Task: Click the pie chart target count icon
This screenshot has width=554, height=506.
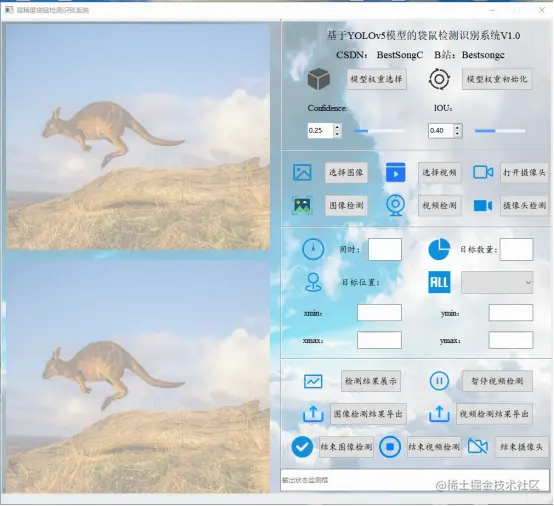Action: coord(439,249)
